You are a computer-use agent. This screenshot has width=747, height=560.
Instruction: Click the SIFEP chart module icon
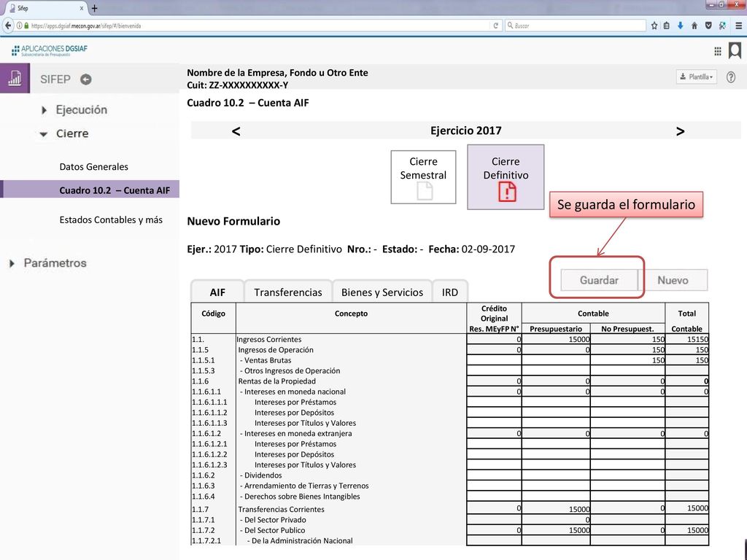tap(15, 78)
